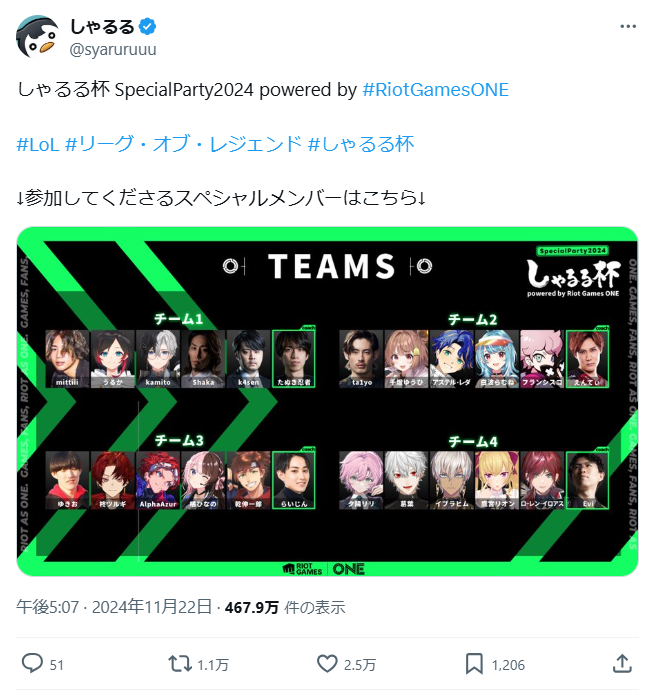The image size is (653, 699).
Task: Open the #リーグ・オブ・レジェンド hashtag
Action: coord(183,144)
